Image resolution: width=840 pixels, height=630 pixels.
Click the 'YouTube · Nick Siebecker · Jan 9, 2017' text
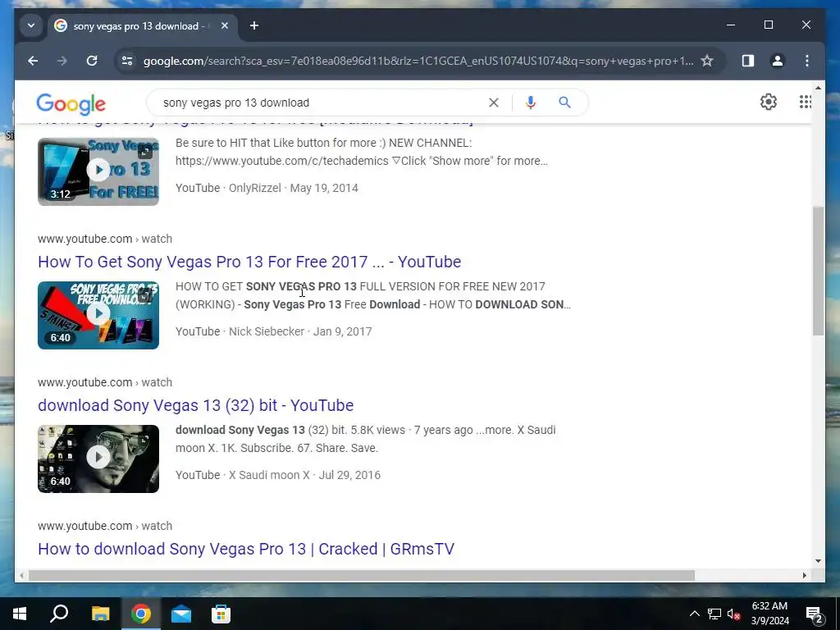274,331
